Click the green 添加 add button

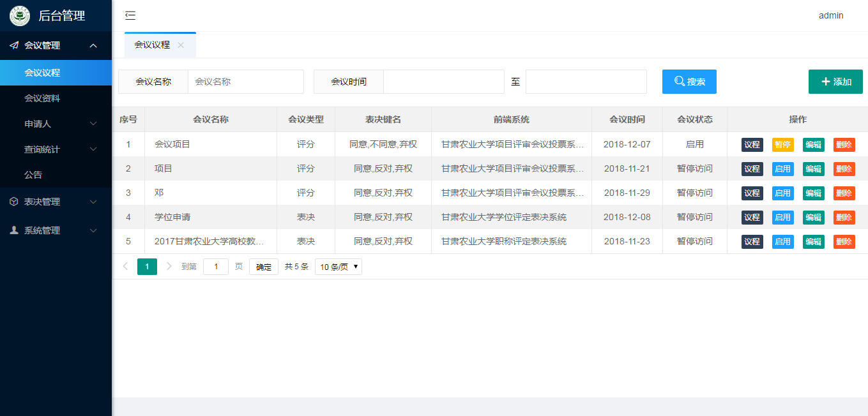click(835, 82)
